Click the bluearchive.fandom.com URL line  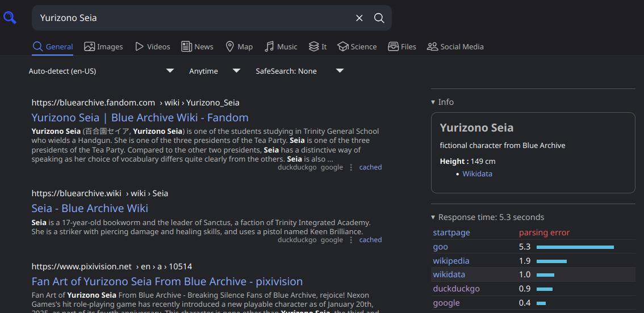click(136, 103)
